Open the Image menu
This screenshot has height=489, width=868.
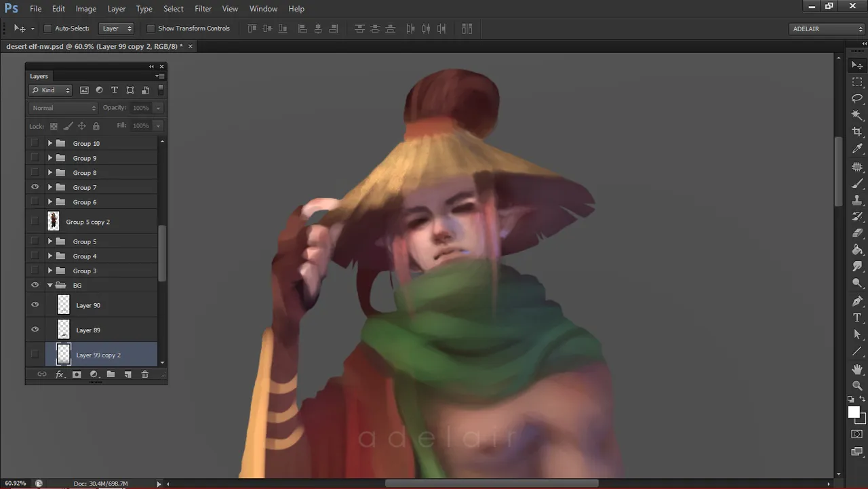(85, 9)
